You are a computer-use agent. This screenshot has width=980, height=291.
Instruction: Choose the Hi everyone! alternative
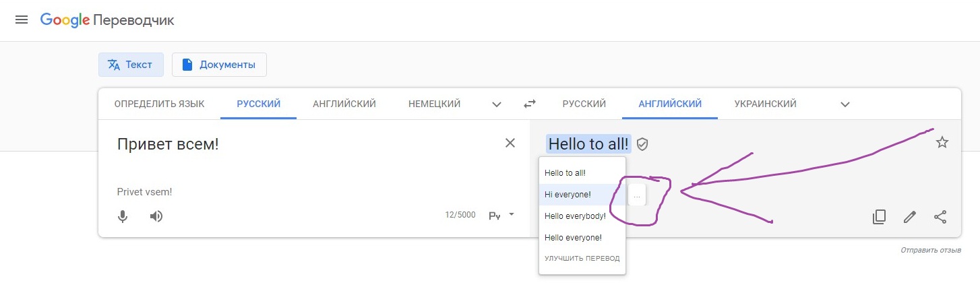point(582,195)
